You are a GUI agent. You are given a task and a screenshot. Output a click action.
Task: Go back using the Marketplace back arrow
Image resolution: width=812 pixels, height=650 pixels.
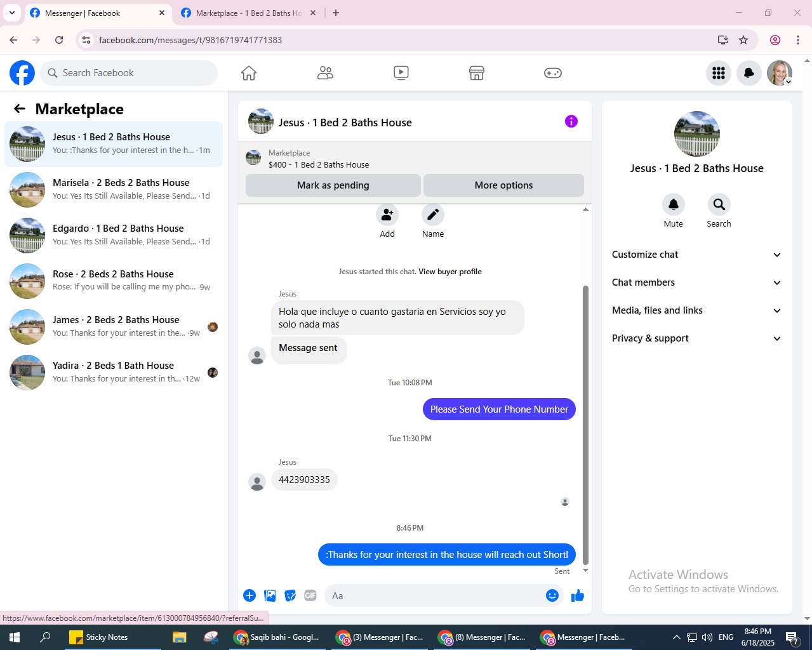(20, 109)
